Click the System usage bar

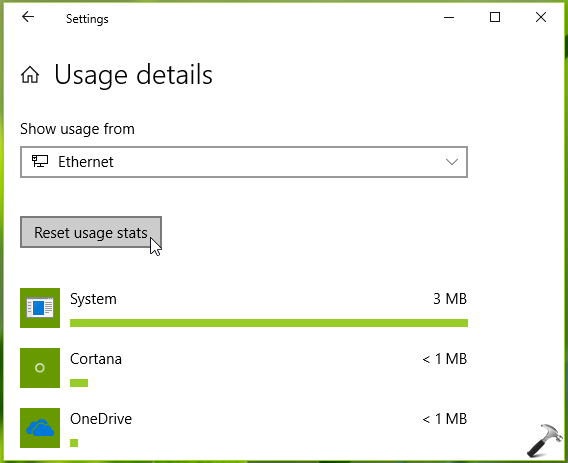coord(269,323)
